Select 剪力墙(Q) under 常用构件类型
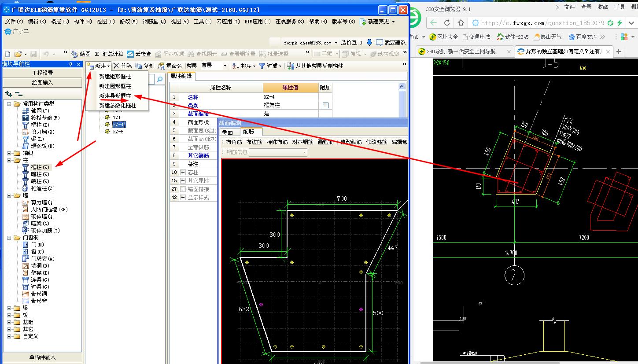This screenshot has height=364, width=638. pos(38,132)
